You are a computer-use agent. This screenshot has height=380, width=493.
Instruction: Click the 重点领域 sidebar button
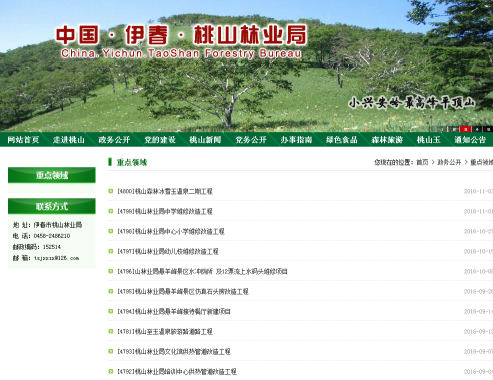click(52, 175)
